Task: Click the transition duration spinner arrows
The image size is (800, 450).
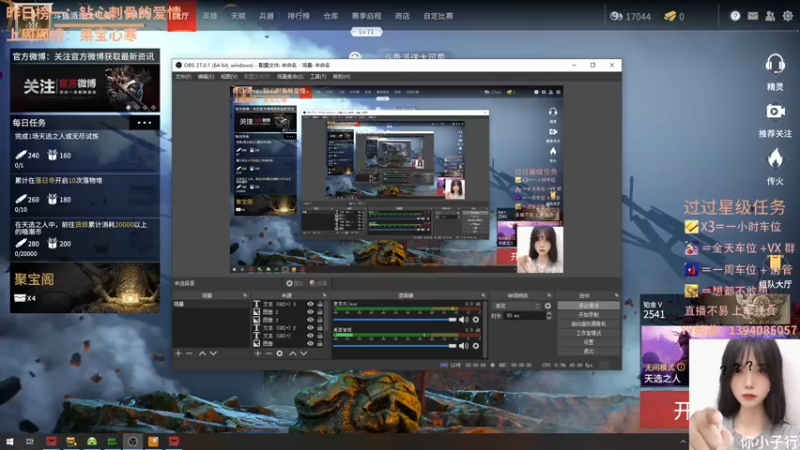Action: click(x=548, y=316)
